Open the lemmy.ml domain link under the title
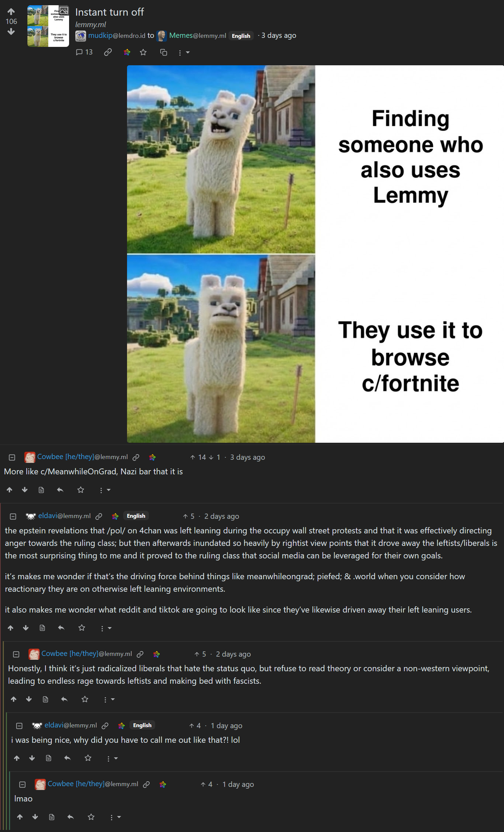Viewport: 504px width, 832px height. pos(91,25)
